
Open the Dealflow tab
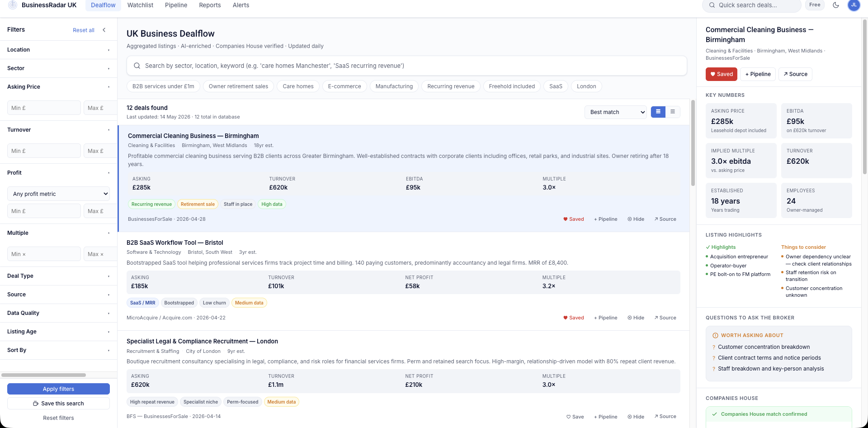(x=103, y=5)
